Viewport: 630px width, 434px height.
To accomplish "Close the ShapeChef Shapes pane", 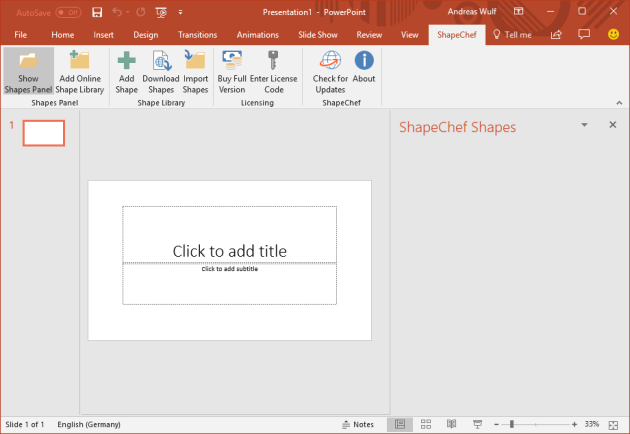I will tap(613, 125).
